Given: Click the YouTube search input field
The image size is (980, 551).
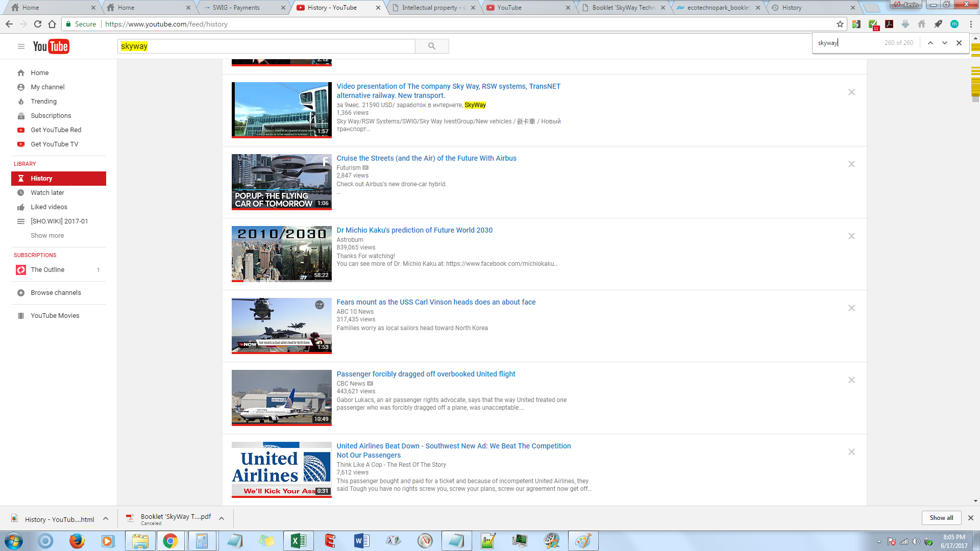Looking at the screenshot, I should 266,46.
